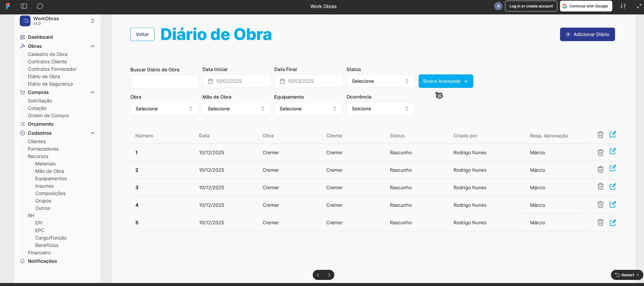
Task: Collapse the Obras sidebar section
Action: pyautogui.click(x=92, y=46)
